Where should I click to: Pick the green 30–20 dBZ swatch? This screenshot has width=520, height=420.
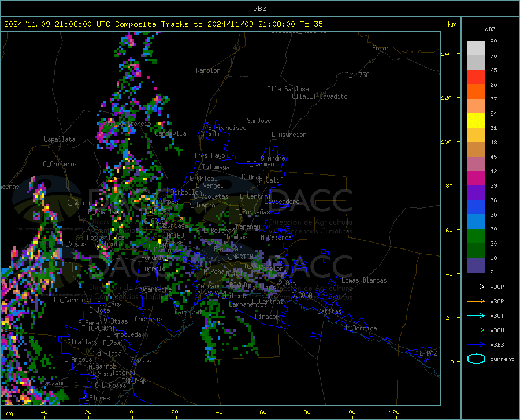(x=476, y=236)
